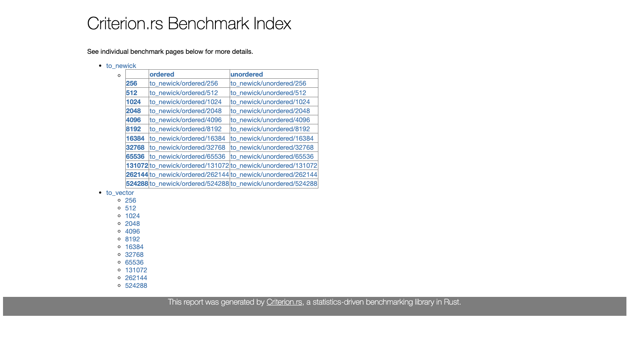Viewport: 629px width, 364px height.
Task: Open to_newick/unordered/131072 benchmark
Action: pyautogui.click(x=274, y=166)
